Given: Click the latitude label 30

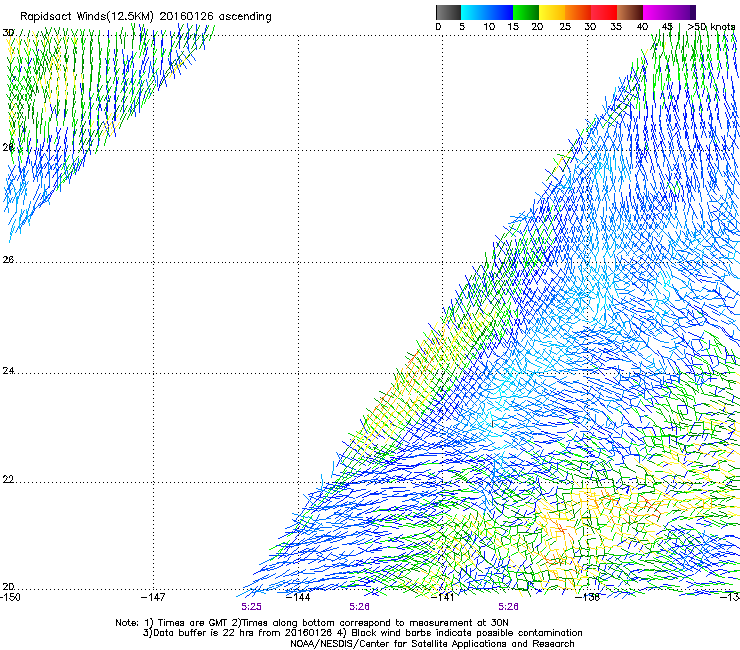Looking at the screenshot, I should coord(8,33).
